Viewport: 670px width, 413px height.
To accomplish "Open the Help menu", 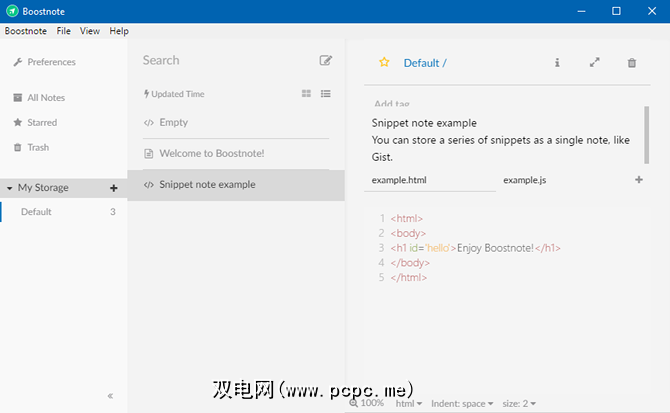I will pyautogui.click(x=119, y=31).
